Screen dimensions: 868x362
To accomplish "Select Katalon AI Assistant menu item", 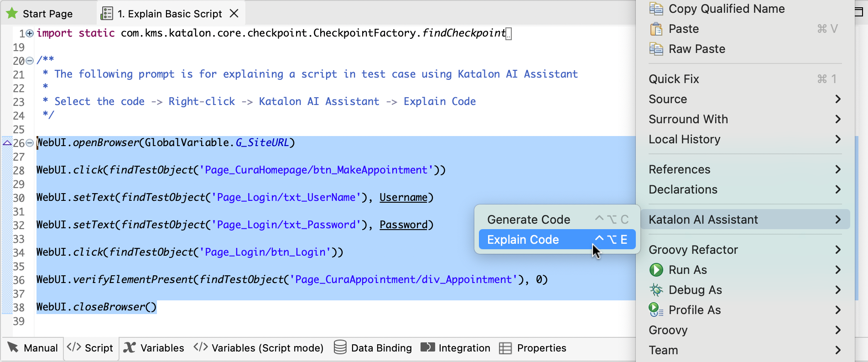I will [x=744, y=220].
